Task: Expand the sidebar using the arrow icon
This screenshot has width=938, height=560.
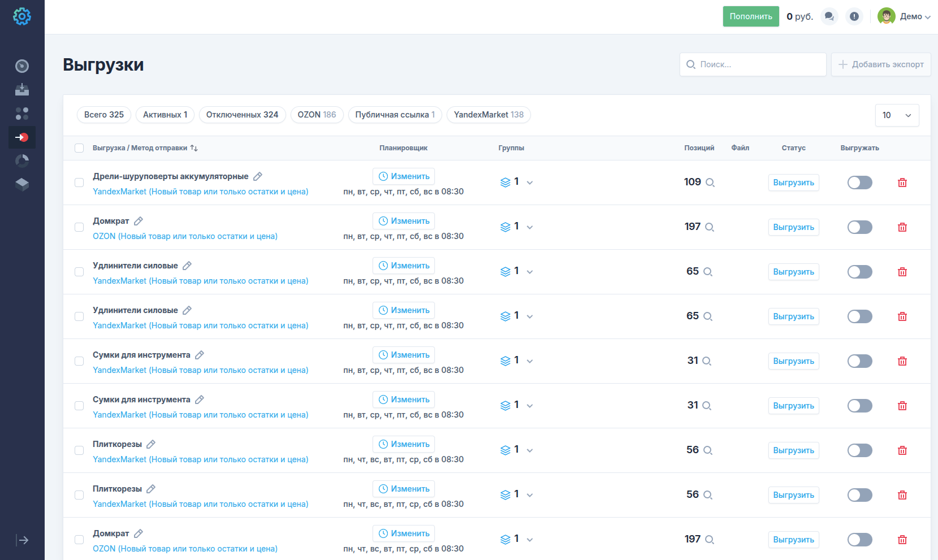Action: coord(22,540)
